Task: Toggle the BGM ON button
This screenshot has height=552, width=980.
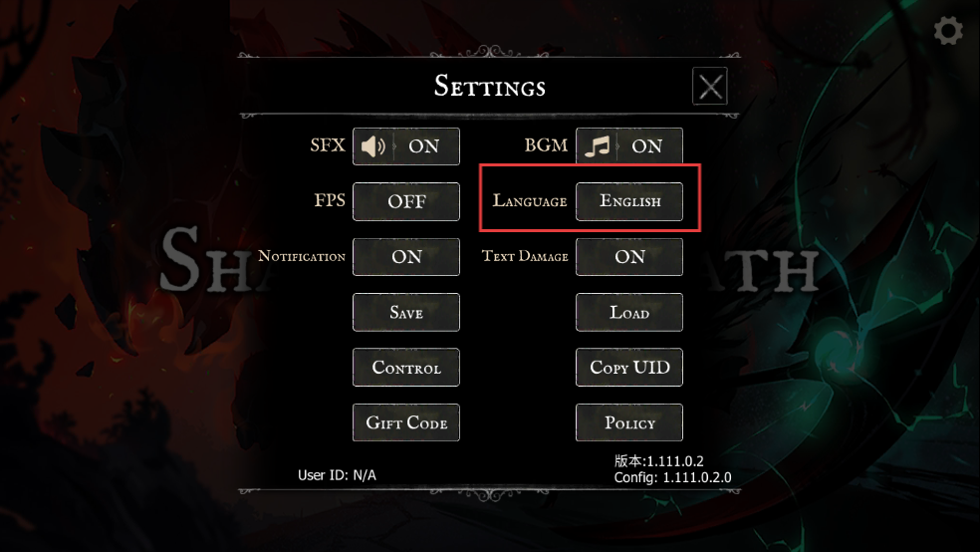Action: pyautogui.click(x=629, y=146)
